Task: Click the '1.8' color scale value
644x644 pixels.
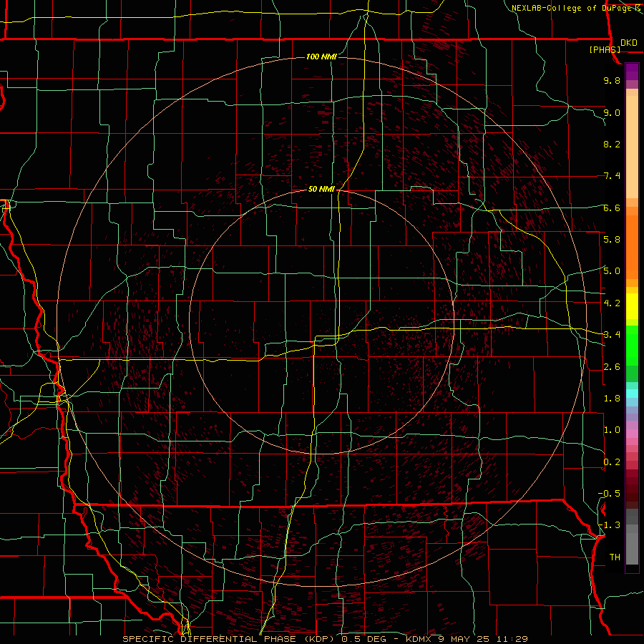Action: [612, 399]
